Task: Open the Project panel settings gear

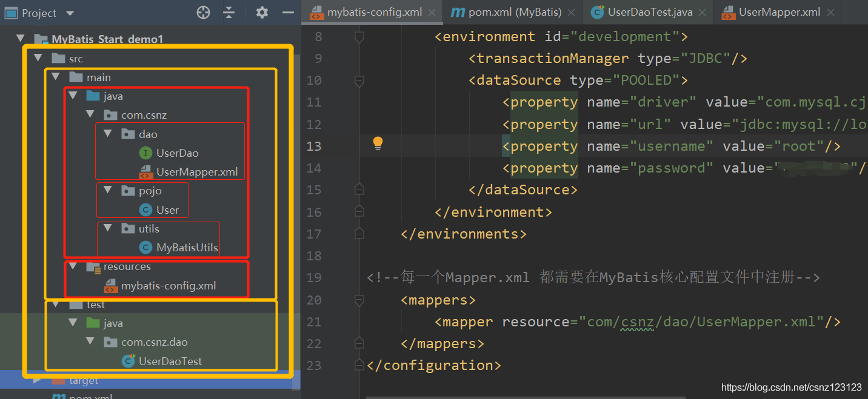Action: coord(262,12)
